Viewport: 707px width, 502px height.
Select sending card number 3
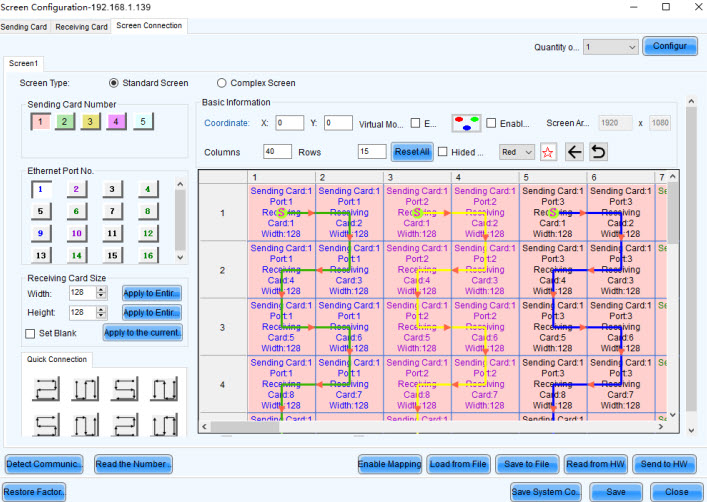pyautogui.click(x=91, y=122)
